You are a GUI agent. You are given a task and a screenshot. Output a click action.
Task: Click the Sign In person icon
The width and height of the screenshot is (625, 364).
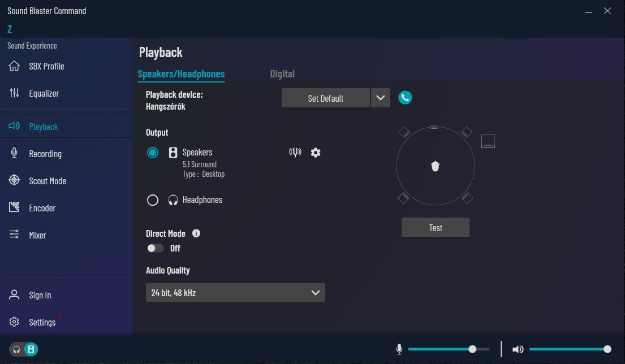pyautogui.click(x=14, y=294)
